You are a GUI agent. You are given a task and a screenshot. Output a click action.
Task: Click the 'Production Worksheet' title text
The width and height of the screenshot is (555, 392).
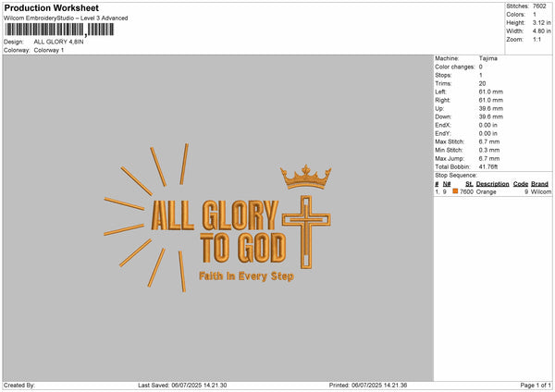click(x=51, y=7)
